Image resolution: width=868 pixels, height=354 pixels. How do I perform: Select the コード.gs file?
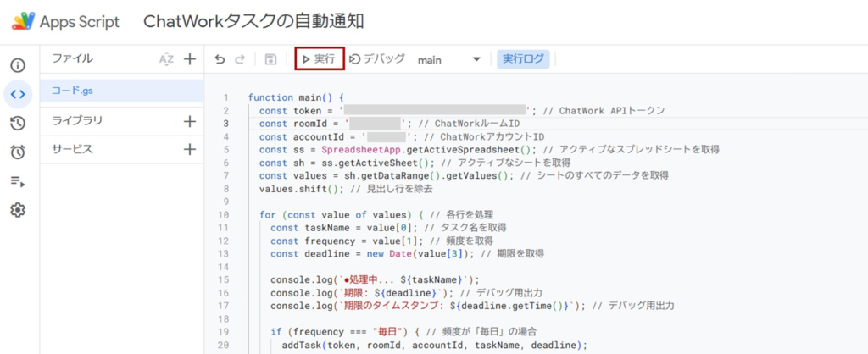point(121,91)
